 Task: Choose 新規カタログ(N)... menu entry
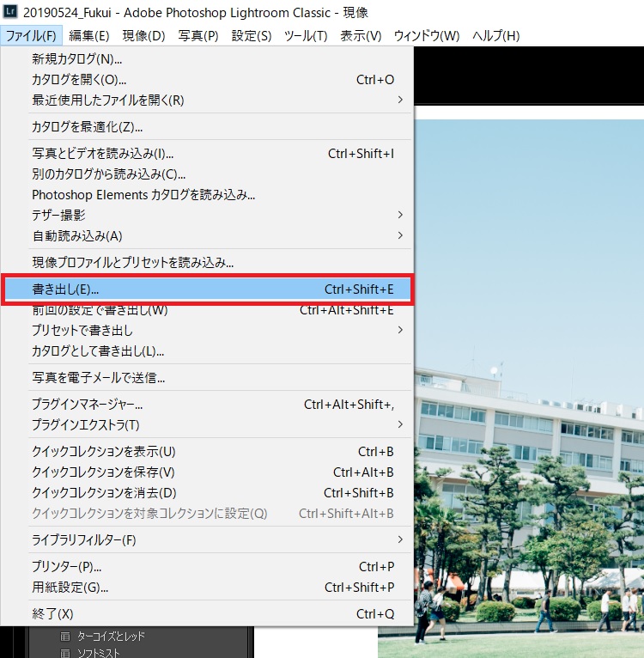(77, 59)
